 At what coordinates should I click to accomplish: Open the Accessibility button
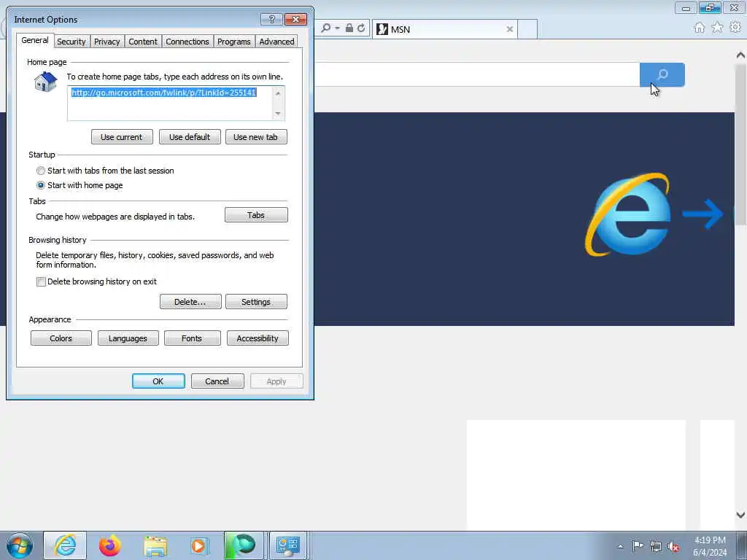[x=258, y=338]
